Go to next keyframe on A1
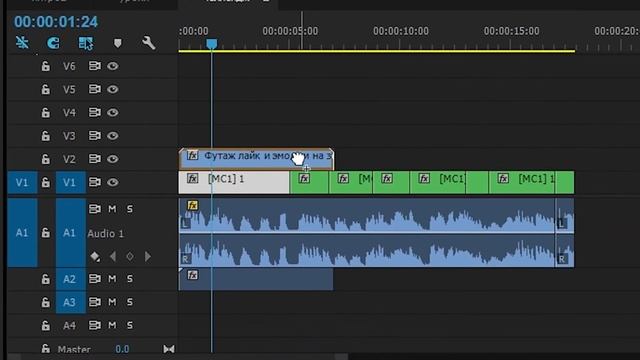The image size is (640, 360). [x=147, y=257]
